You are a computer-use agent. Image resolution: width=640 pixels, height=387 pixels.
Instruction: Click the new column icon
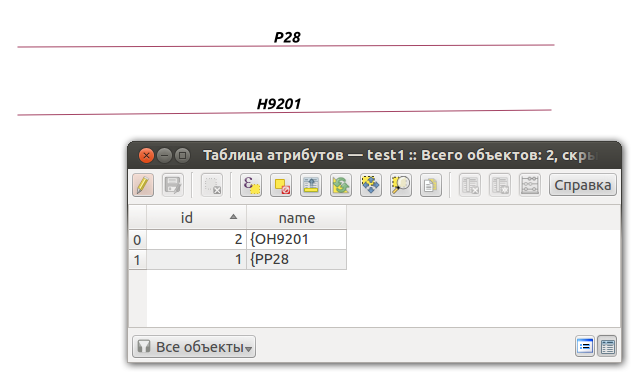click(500, 185)
